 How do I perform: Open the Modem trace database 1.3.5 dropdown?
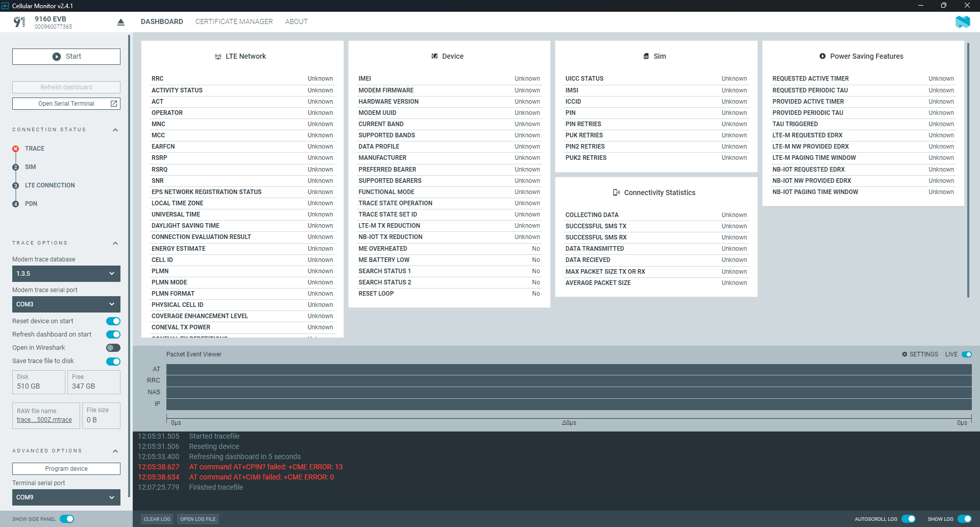click(66, 274)
